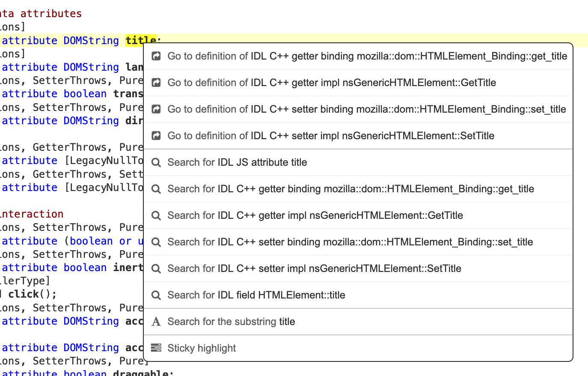Click the Sticky highlight icon
Screen dimensions: 588x376
[156, 348]
